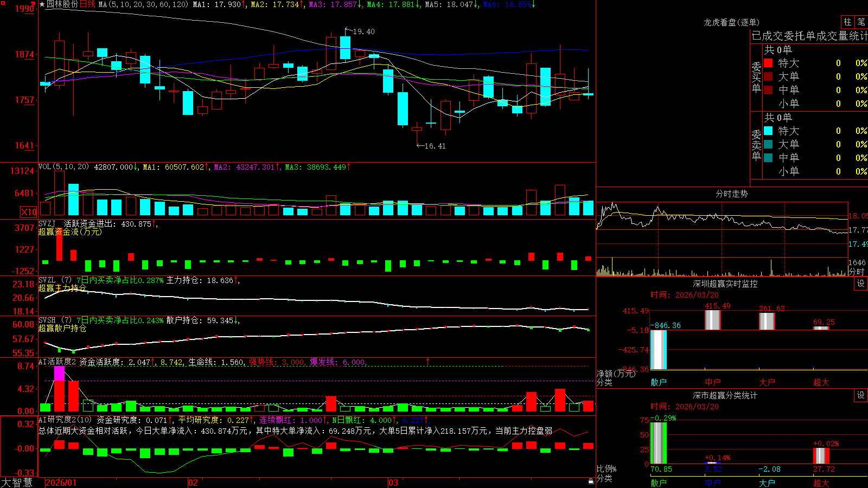Image resolution: width=868 pixels, height=488 pixels.
Task: Click the 强势线: 3.000 label
Action: [x=277, y=362]
